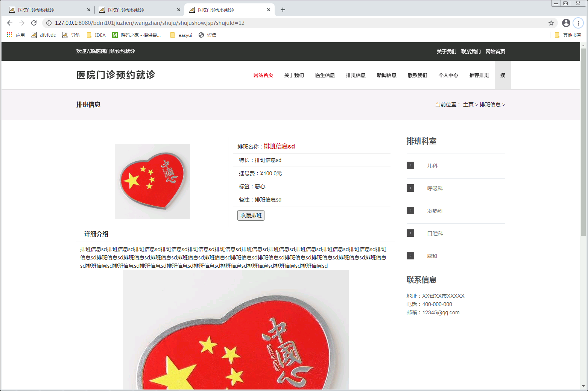Click the arrow icon beside 发热科

[x=410, y=211]
